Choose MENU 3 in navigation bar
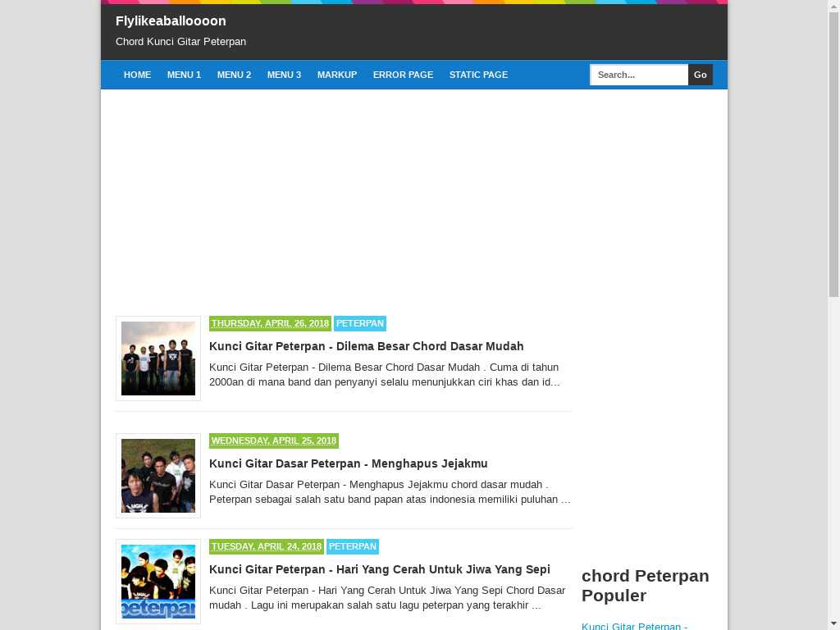The height and width of the screenshot is (630, 840). point(284,75)
